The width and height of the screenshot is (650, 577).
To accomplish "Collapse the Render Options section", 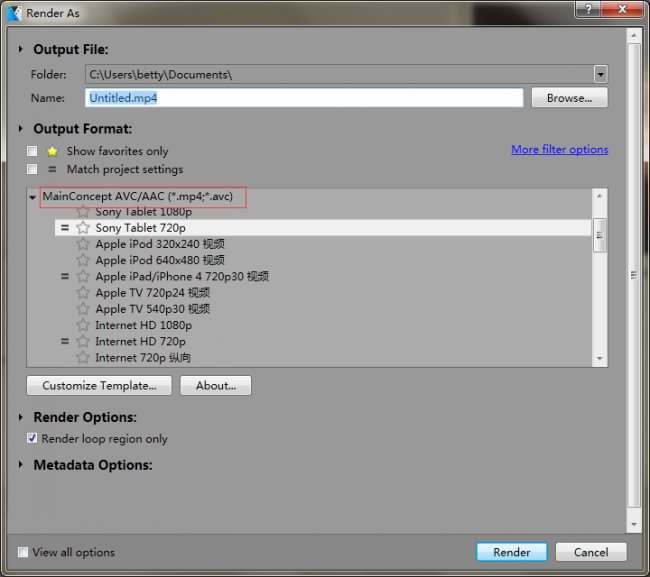I will click(21, 417).
